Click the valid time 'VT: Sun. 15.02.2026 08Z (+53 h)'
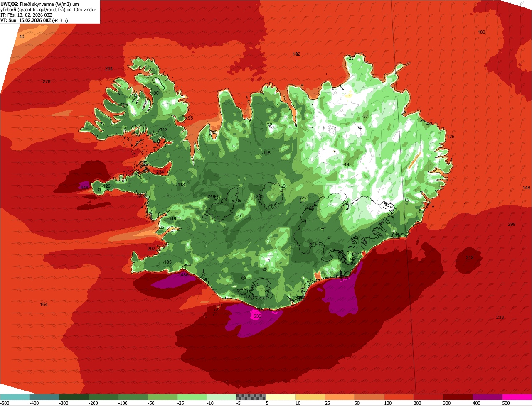The width and height of the screenshot is (532, 406). [34, 20]
